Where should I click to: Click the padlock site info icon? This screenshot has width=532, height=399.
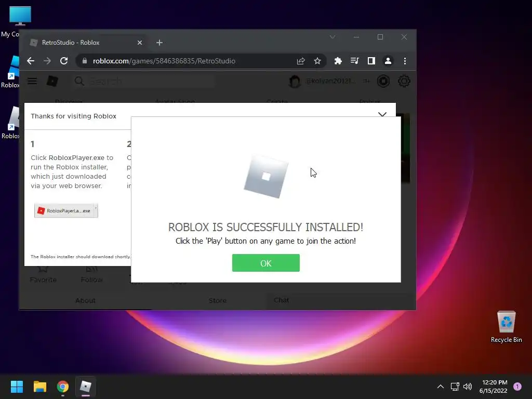[85, 61]
